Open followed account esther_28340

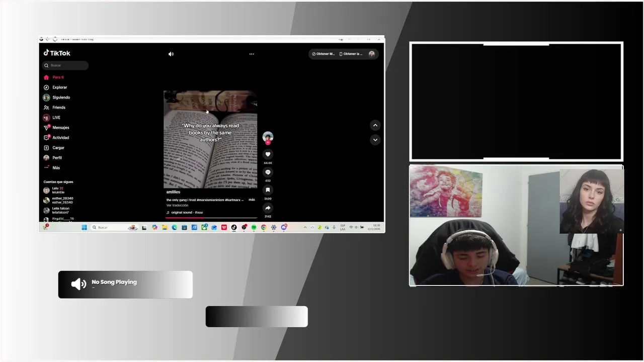pos(58,200)
